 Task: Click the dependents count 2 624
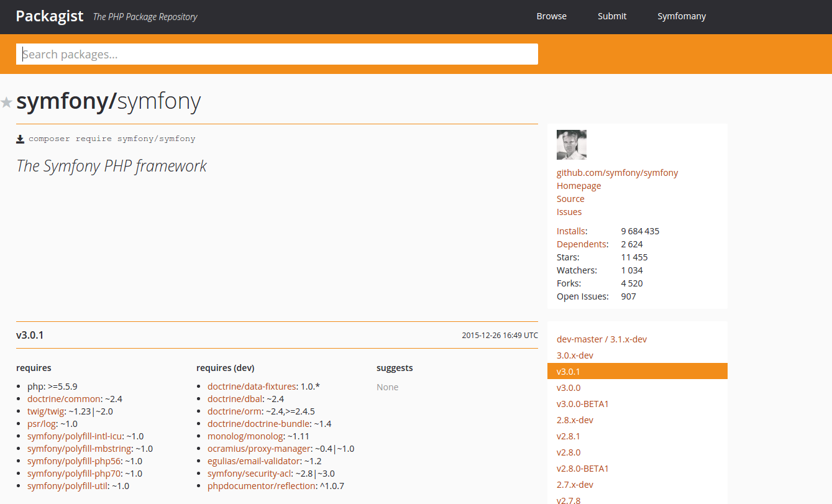(x=632, y=244)
